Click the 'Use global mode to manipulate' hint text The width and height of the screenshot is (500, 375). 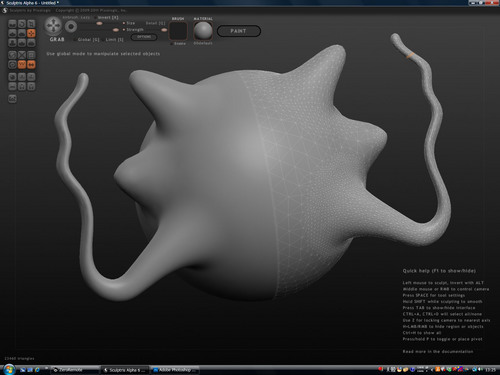(103, 54)
